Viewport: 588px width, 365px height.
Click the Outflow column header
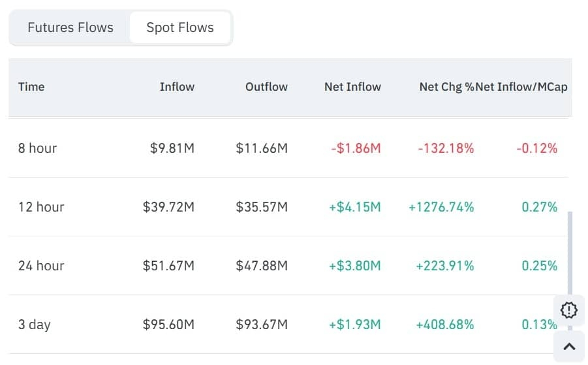coord(266,86)
